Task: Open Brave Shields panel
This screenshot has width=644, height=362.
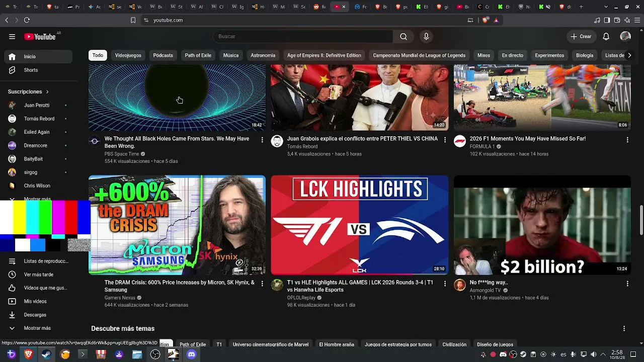Action: [486, 20]
